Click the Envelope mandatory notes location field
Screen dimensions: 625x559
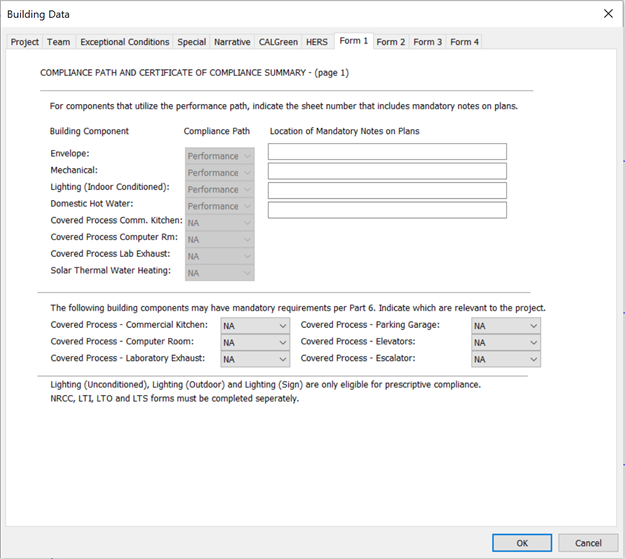click(x=387, y=152)
